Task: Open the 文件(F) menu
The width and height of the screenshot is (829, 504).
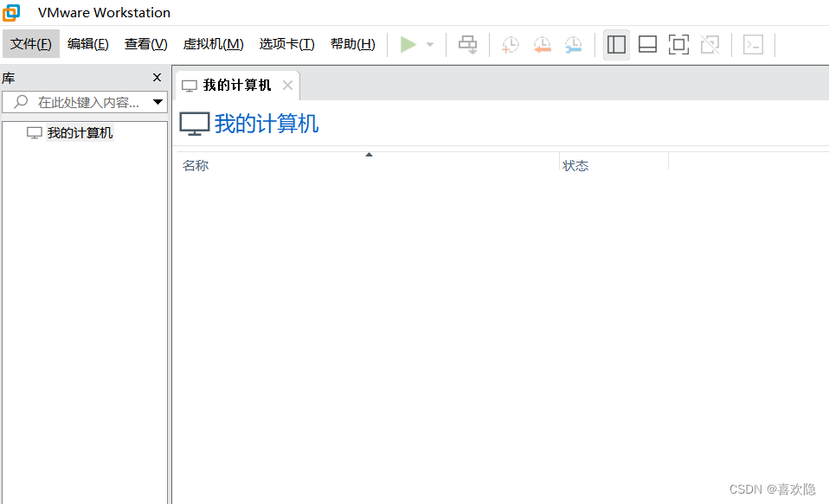Action: click(31, 44)
